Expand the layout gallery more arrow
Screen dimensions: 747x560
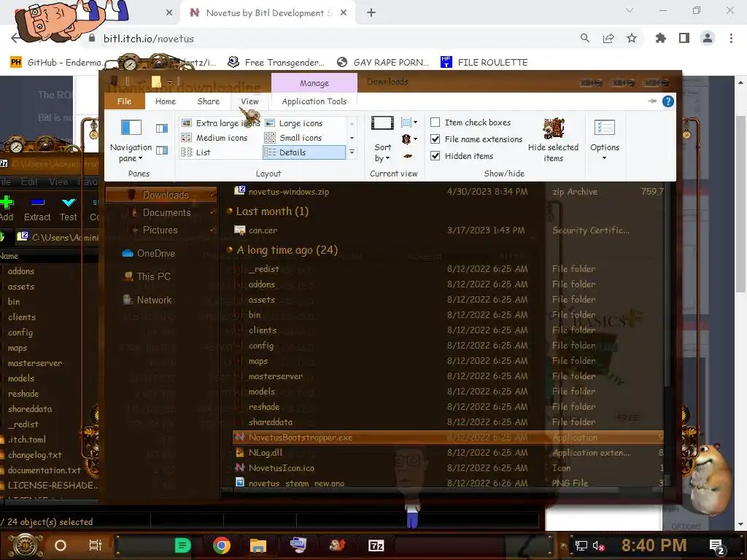(352, 152)
